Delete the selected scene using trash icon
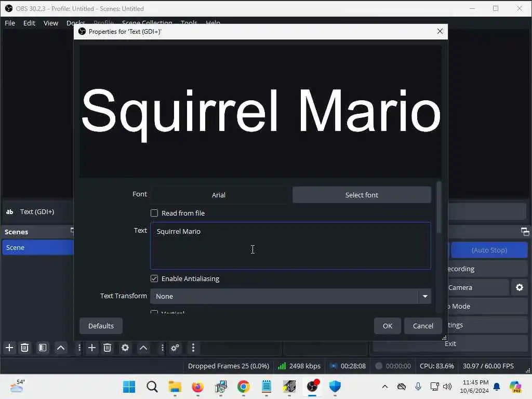Viewport: 532px width, 399px height. (x=25, y=348)
